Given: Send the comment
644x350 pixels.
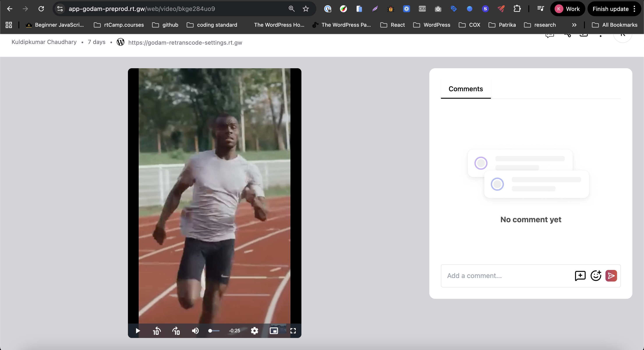Looking at the screenshot, I should point(611,276).
